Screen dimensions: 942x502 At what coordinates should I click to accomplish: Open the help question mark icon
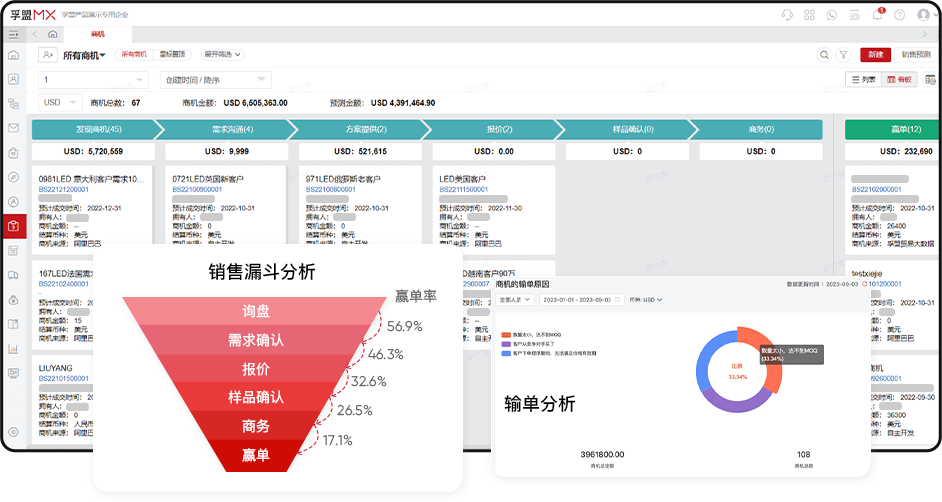click(898, 15)
